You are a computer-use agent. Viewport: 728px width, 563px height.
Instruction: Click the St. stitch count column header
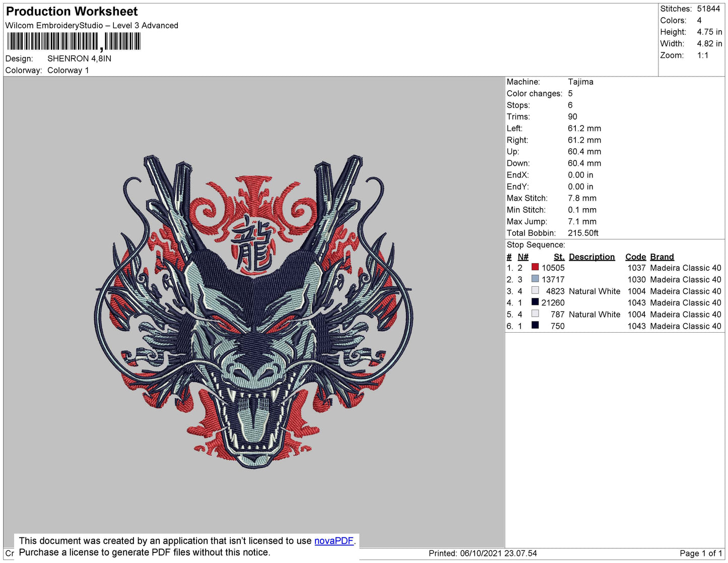point(559,257)
